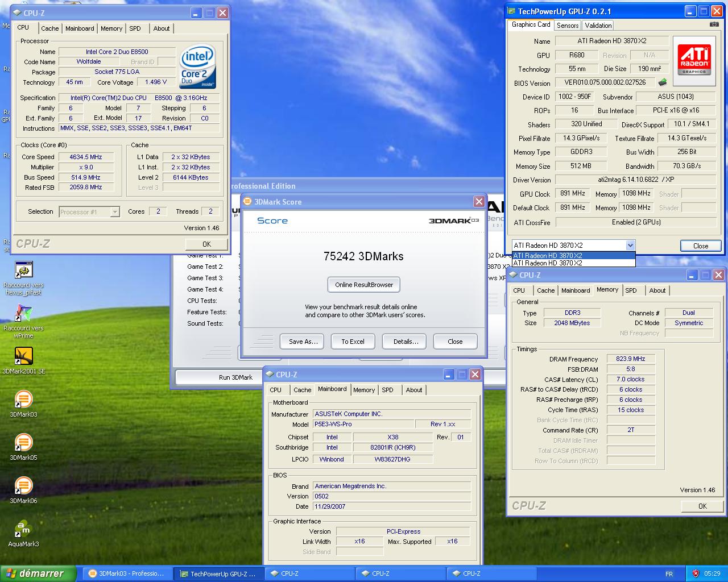Click the FR language indicator in taskbar

(669, 574)
